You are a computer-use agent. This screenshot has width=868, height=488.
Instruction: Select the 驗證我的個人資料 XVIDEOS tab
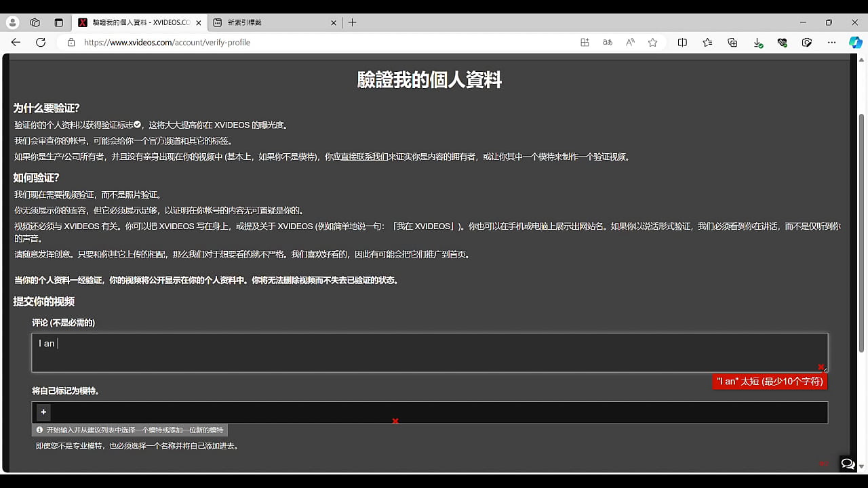point(139,22)
